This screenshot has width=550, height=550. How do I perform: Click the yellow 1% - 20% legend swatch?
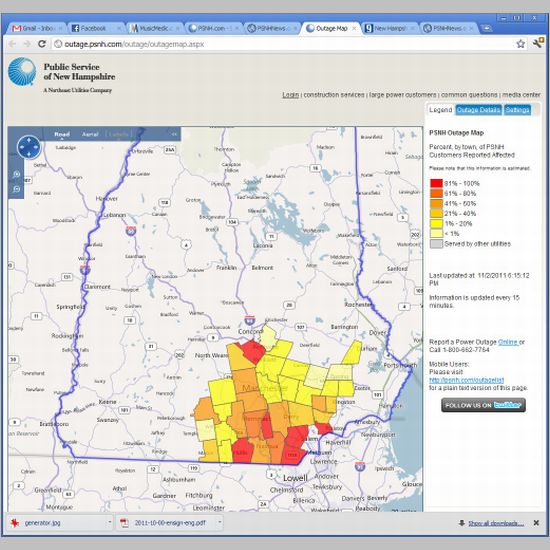click(x=436, y=223)
